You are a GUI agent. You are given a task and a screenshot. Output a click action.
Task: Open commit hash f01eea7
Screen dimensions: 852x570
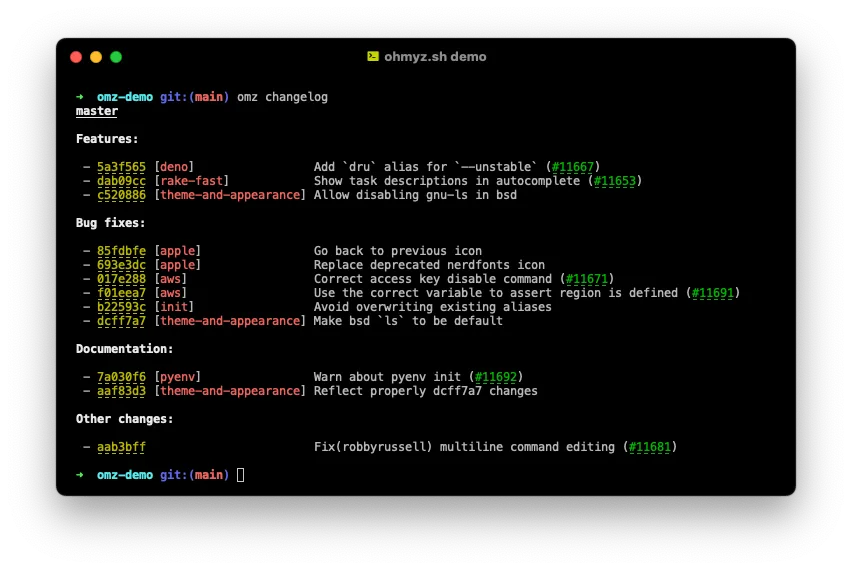click(121, 293)
